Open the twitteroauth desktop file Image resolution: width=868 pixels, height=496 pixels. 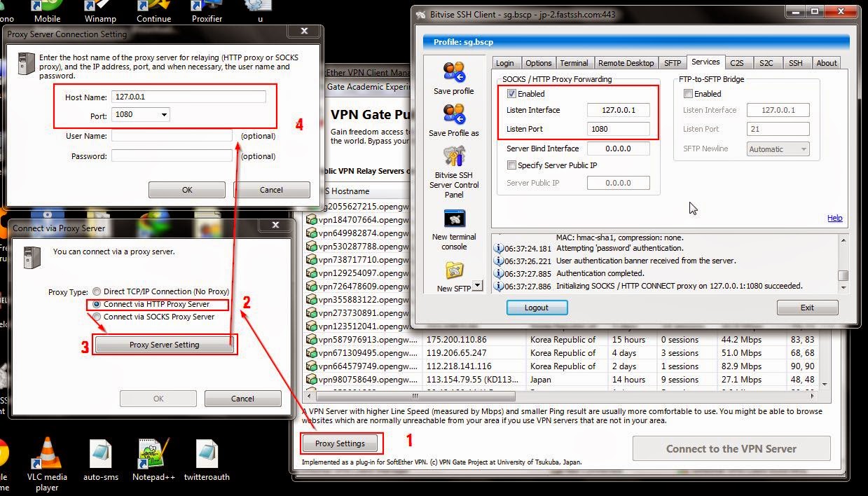point(207,454)
